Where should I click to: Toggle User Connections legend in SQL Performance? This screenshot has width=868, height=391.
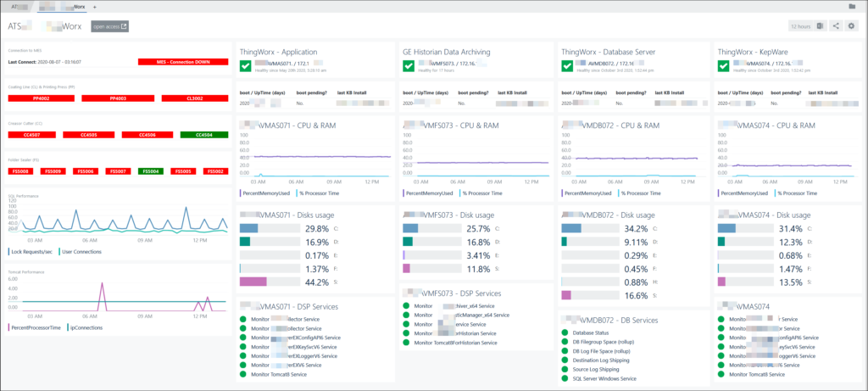81,251
